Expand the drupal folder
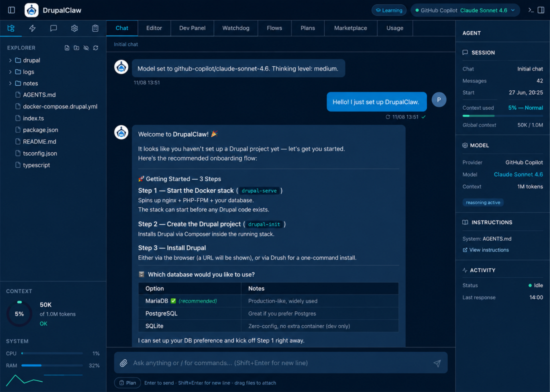The height and width of the screenshot is (392, 550). pos(27,60)
